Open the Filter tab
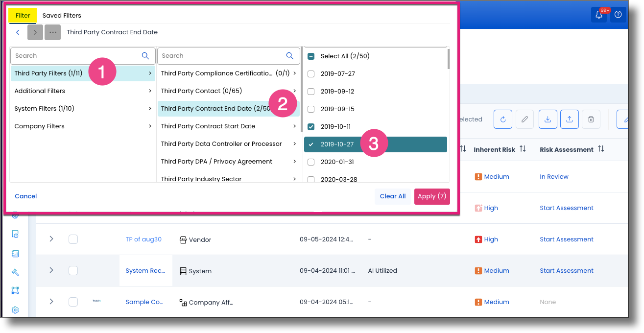 (x=23, y=15)
